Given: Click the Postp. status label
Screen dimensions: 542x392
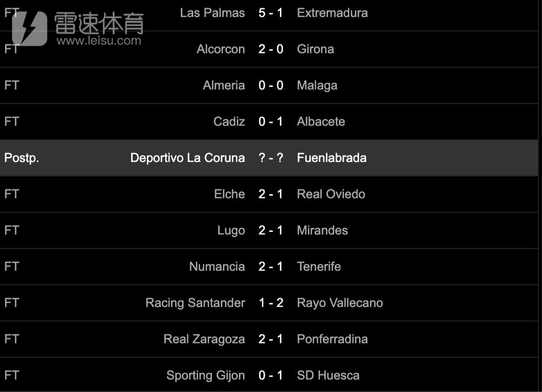Looking at the screenshot, I should tap(21, 158).
